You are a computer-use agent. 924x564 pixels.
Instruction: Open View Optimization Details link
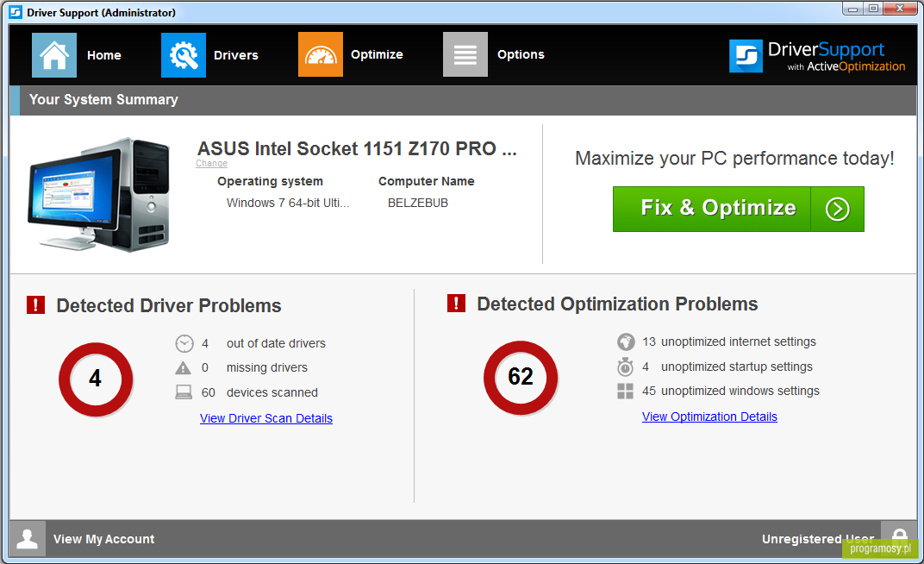click(x=709, y=417)
